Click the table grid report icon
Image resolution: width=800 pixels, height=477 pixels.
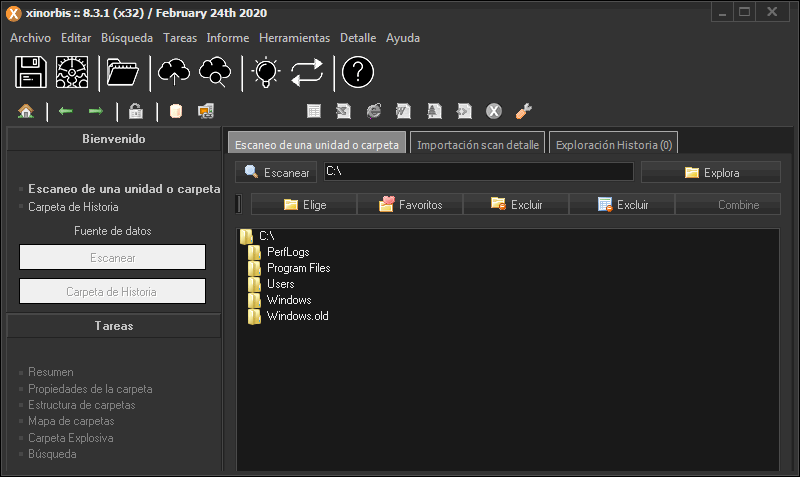click(x=314, y=111)
